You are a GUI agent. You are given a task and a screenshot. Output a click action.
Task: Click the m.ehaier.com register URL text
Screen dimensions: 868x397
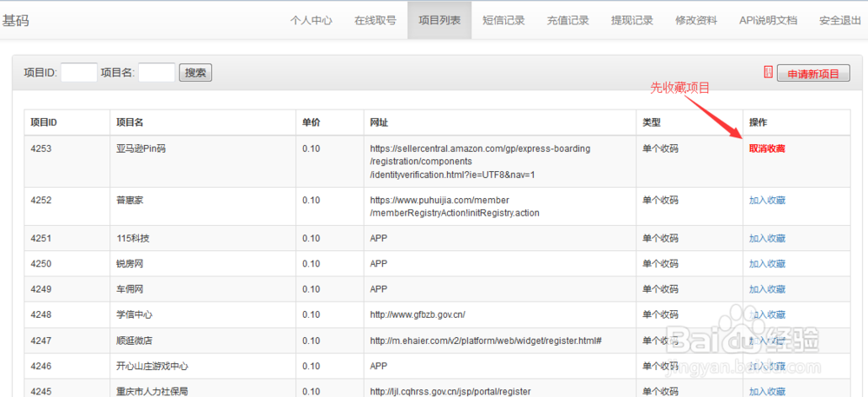click(486, 341)
